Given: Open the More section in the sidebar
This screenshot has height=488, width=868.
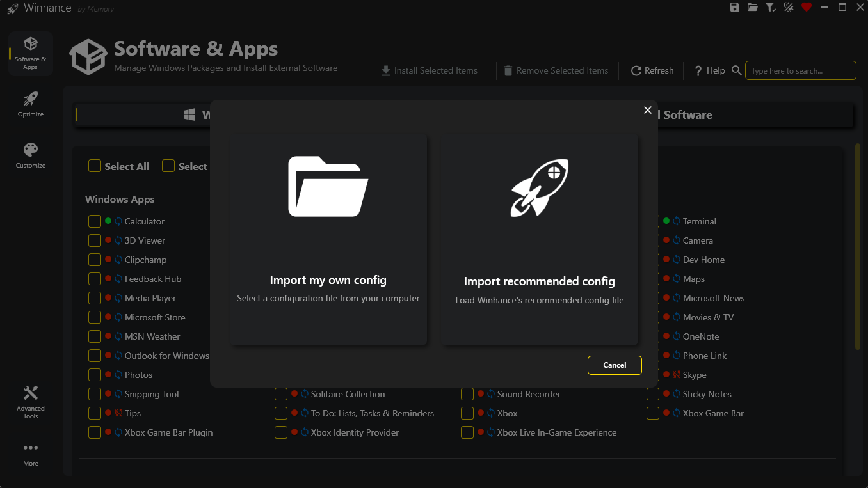Looking at the screenshot, I should click(30, 452).
